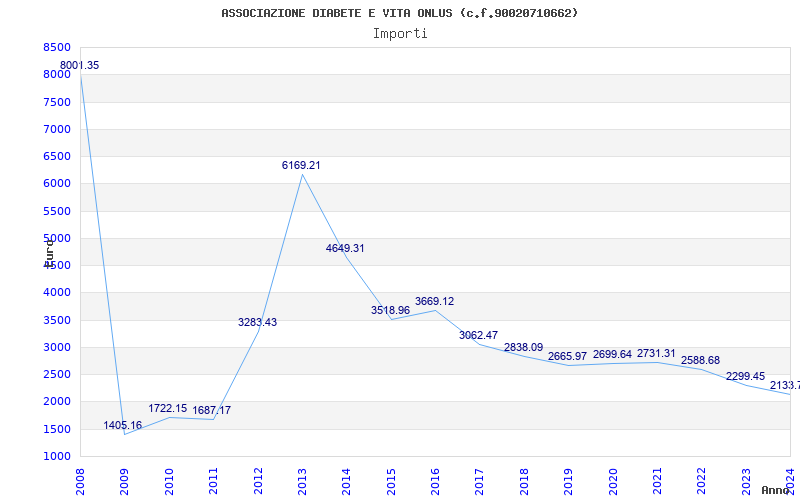800x500 pixels.
Task: Select the 1722.15 value label
Action: tap(168, 409)
